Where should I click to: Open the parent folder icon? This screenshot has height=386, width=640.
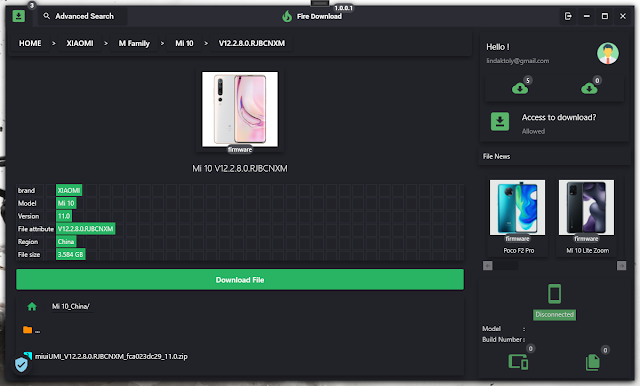point(27,330)
